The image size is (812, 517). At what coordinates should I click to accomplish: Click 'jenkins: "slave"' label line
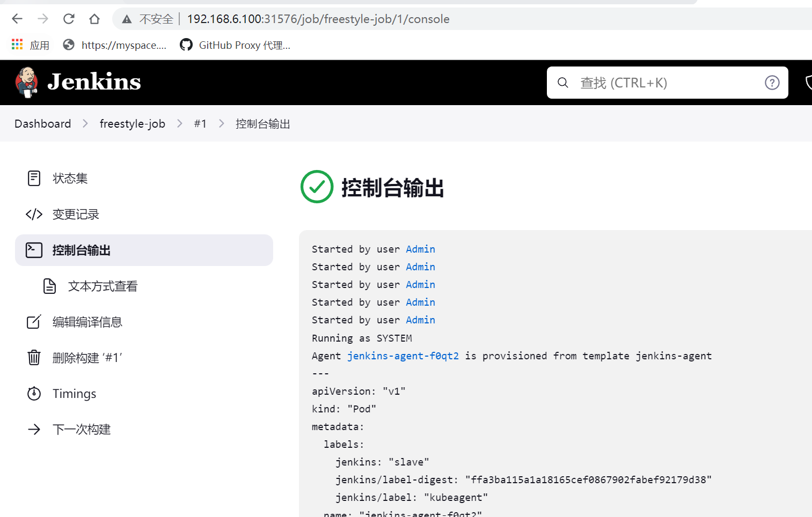click(382, 462)
